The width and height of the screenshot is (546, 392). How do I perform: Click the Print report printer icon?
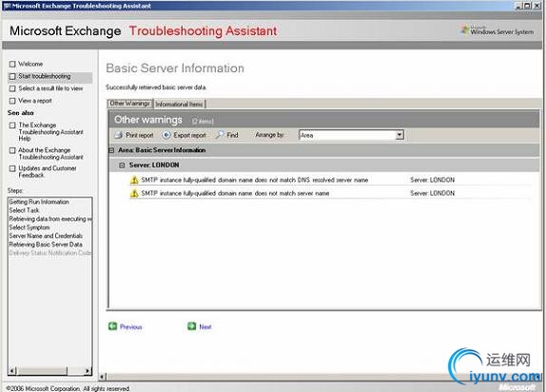click(119, 135)
